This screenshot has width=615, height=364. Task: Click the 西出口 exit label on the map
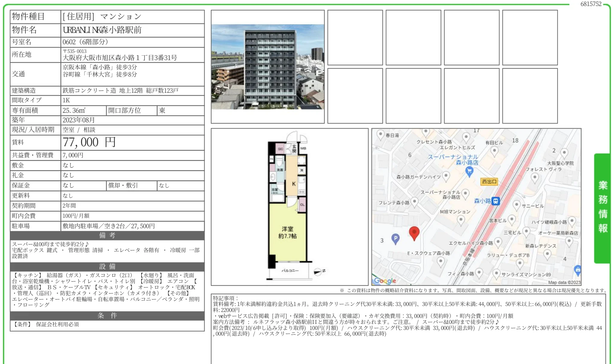tap(489, 182)
